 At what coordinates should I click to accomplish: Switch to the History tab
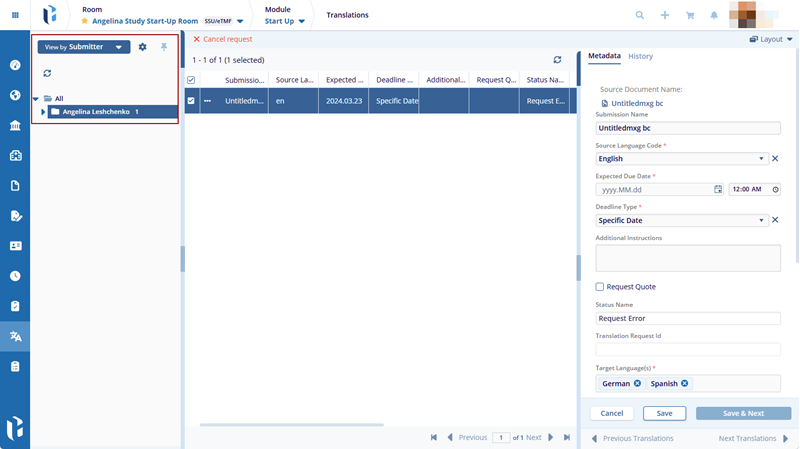point(640,56)
